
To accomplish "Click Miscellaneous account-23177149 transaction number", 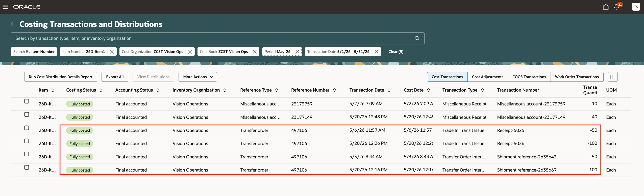I will click(x=531, y=117).
